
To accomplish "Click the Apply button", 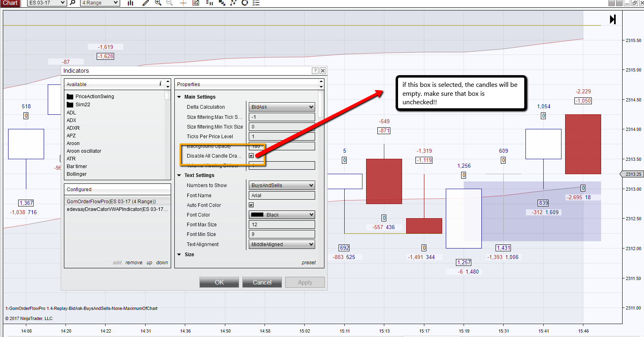I will [x=305, y=282].
